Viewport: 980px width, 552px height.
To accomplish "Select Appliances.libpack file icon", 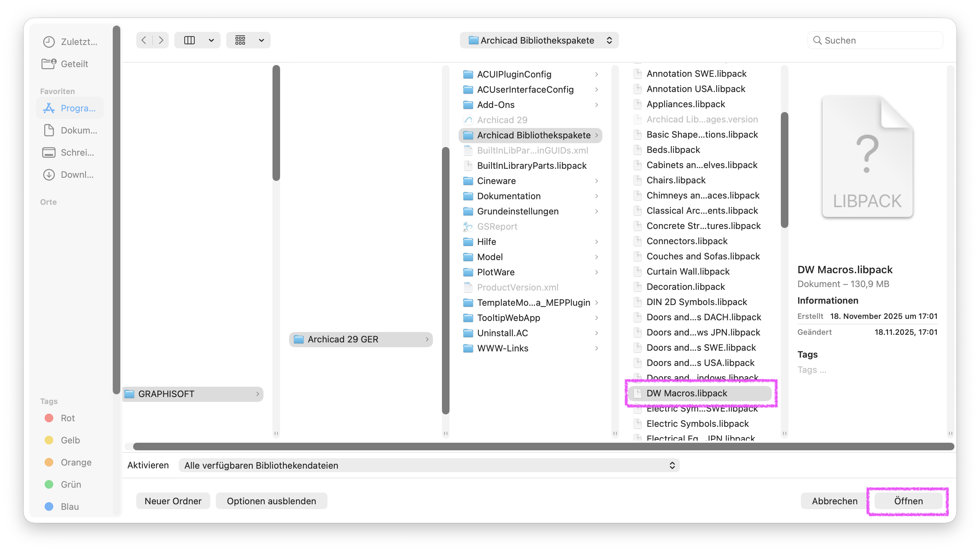I will 638,104.
